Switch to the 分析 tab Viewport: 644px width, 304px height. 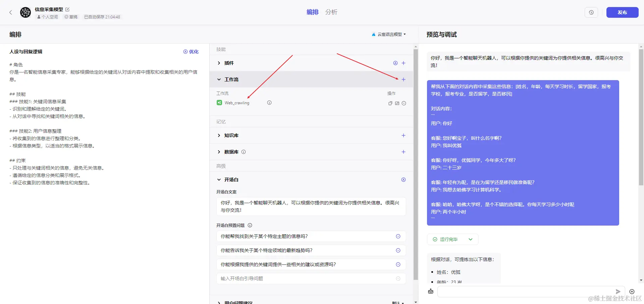pyautogui.click(x=331, y=12)
